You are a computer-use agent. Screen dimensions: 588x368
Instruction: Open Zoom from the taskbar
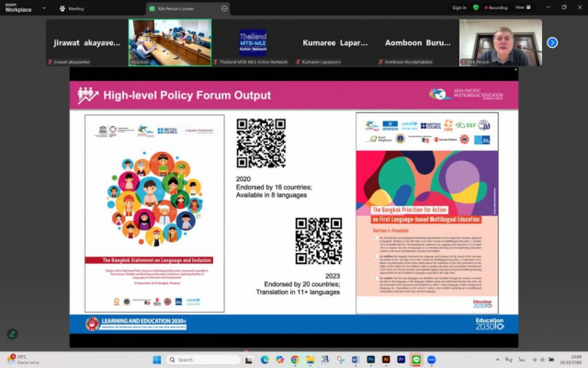[x=431, y=360]
